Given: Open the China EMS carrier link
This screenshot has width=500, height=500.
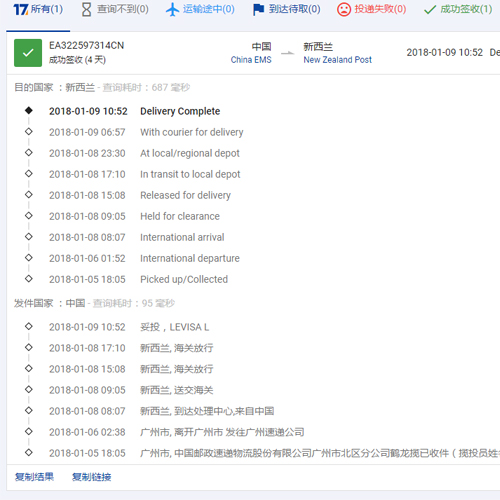Looking at the screenshot, I should click(x=251, y=60).
